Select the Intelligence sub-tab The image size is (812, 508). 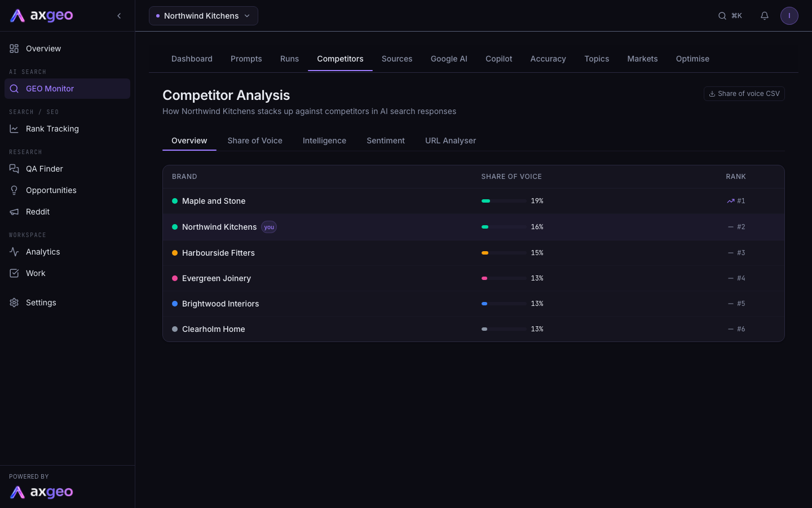tap(324, 141)
